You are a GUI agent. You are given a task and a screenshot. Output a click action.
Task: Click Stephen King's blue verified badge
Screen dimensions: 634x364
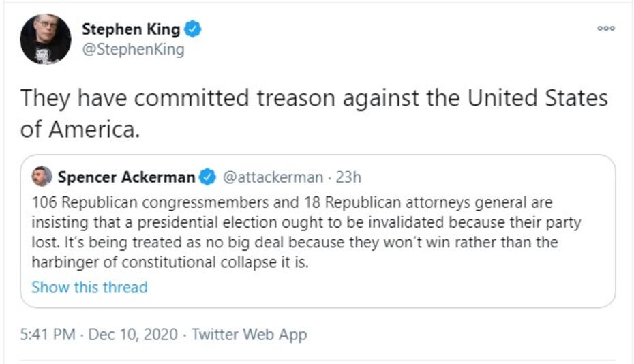[194, 29]
